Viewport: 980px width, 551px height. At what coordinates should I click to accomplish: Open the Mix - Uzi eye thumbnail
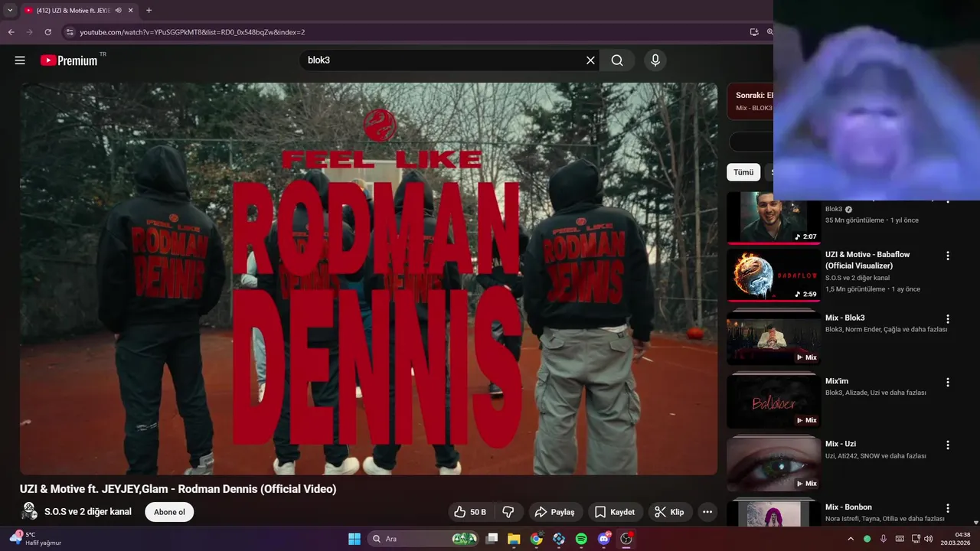773,465
